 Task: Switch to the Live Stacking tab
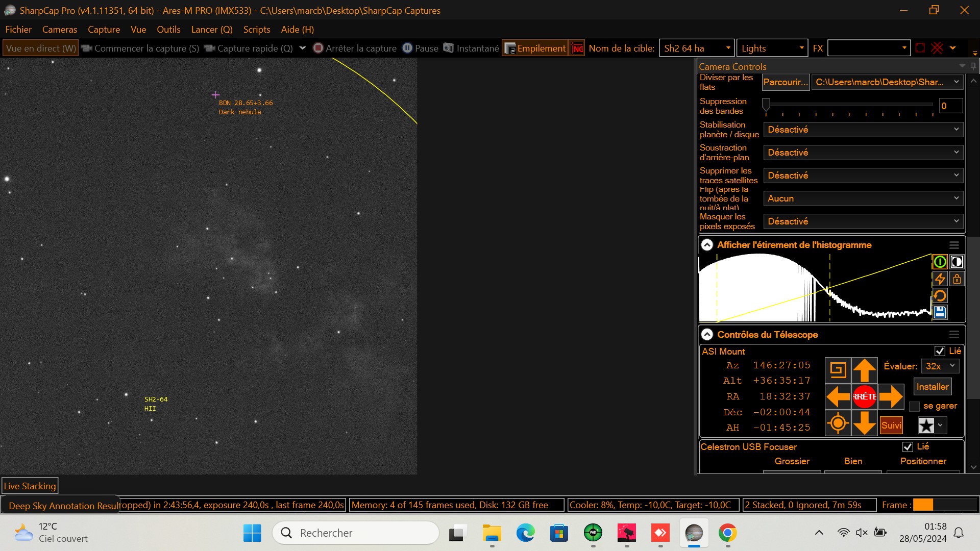[30, 486]
